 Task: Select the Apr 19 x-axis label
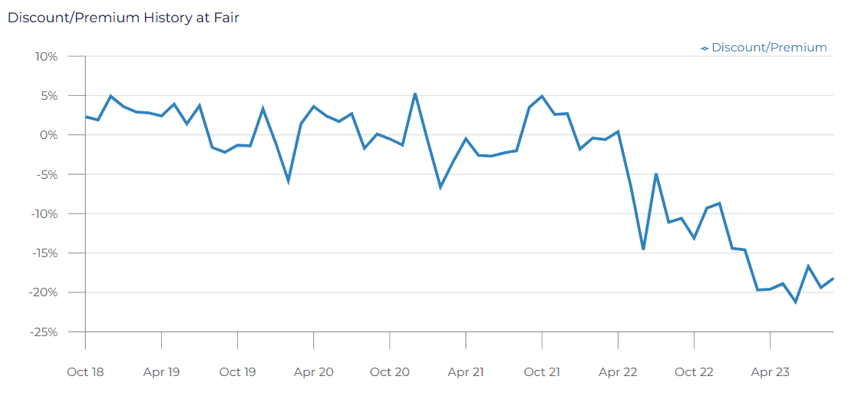coord(161,372)
